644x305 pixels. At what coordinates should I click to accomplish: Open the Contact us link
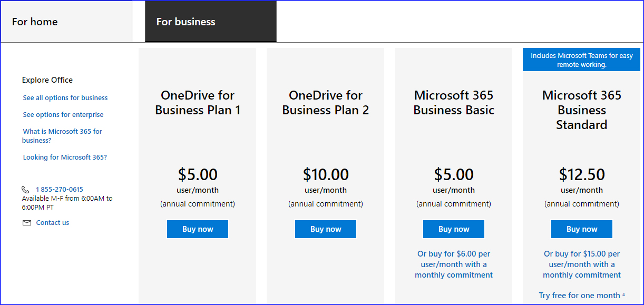point(53,223)
